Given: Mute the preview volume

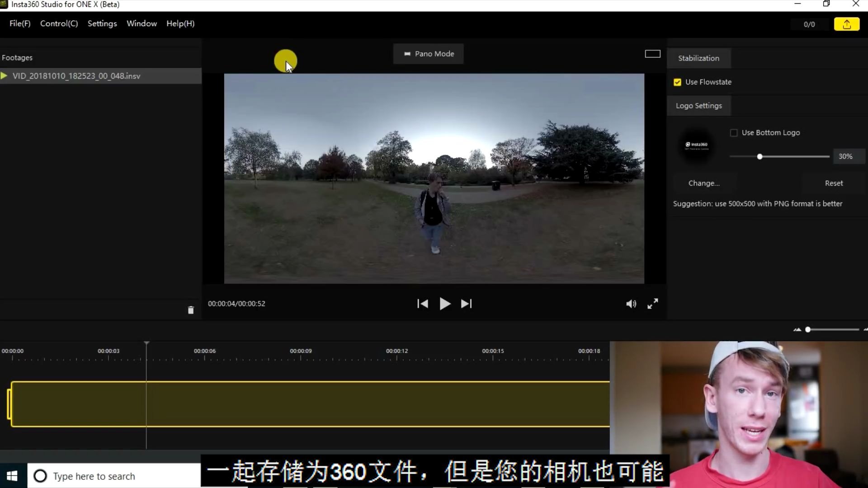Looking at the screenshot, I should click(x=631, y=304).
